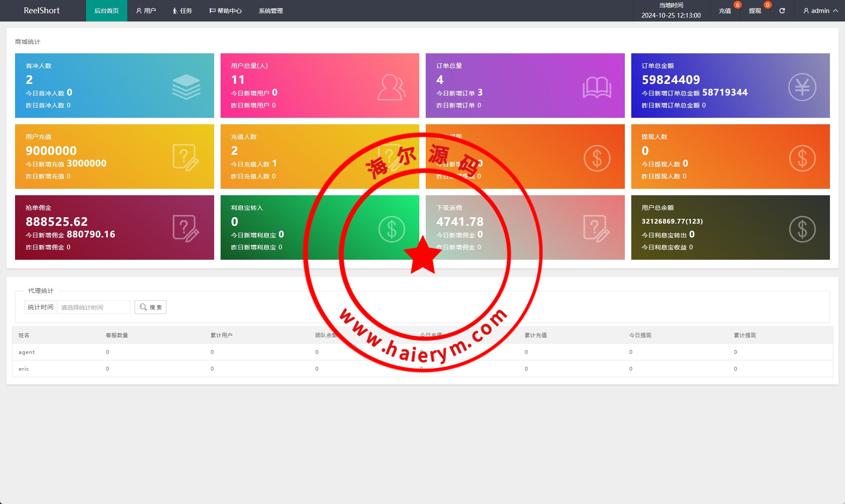845x504 pixels.
Task: Open the 系统管理 navigation menu
Action: coord(271,11)
